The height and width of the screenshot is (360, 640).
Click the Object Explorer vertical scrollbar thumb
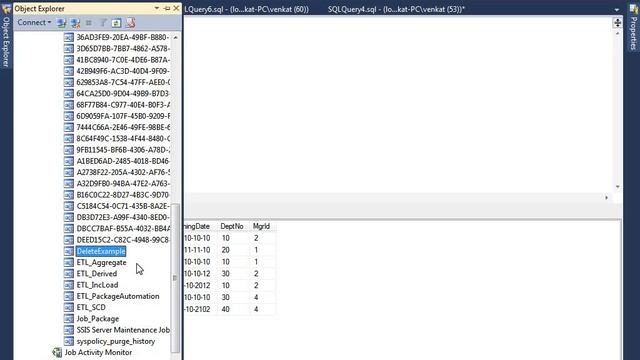(x=175, y=278)
